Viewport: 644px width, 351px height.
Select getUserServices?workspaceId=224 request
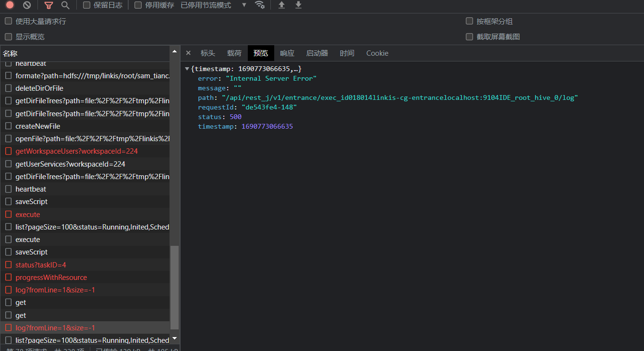(x=85, y=164)
